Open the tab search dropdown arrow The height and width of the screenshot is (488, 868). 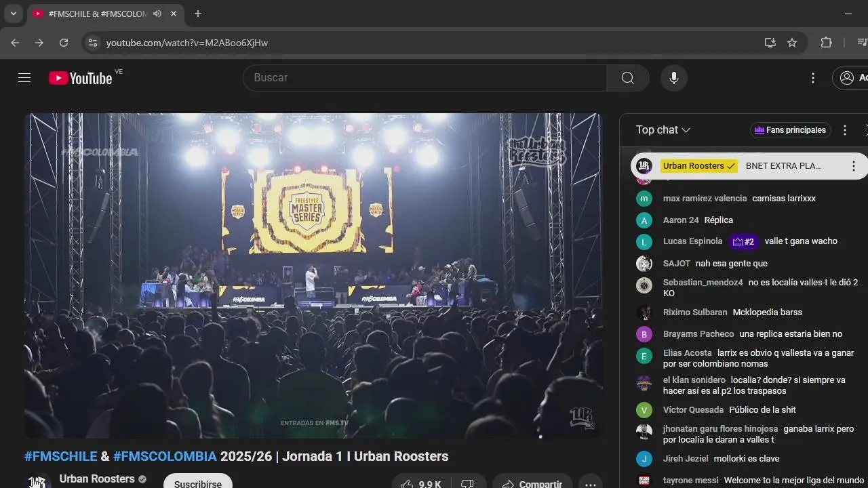click(x=13, y=14)
